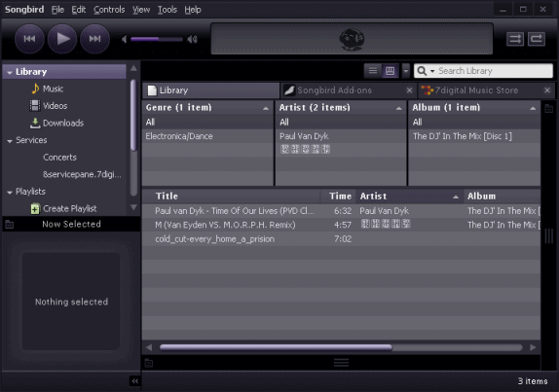Image resolution: width=559 pixels, height=392 pixels.
Task: Collapse the Playlists section
Action: tap(10, 193)
